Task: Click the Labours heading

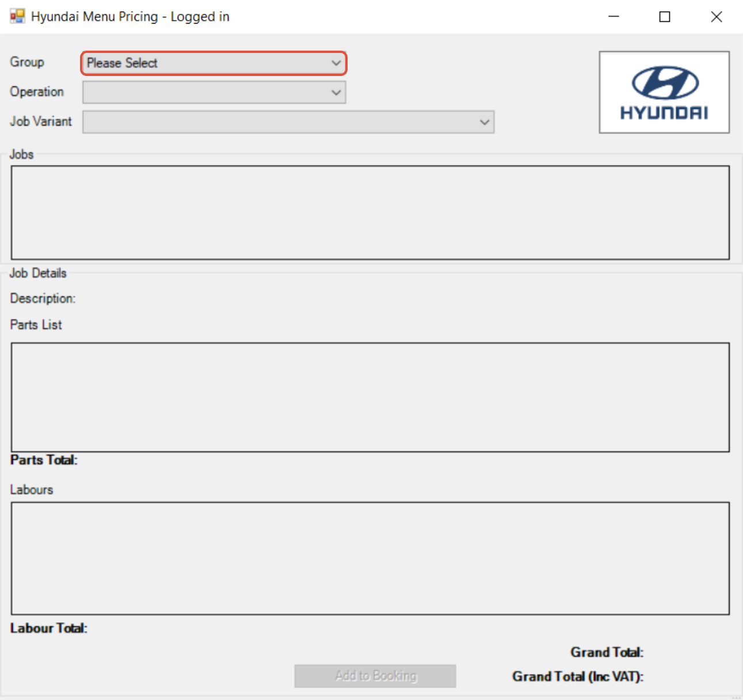Action: pyautogui.click(x=32, y=490)
